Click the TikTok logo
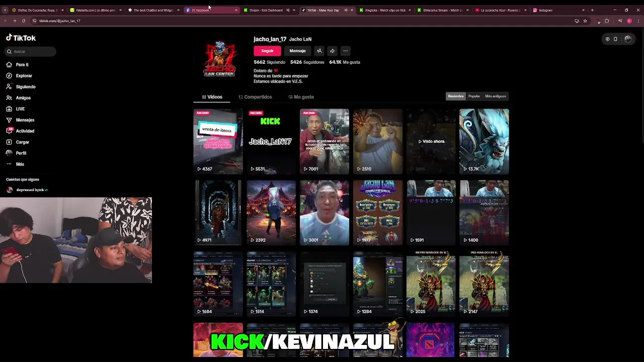This screenshot has width=644, height=362. coord(21,38)
